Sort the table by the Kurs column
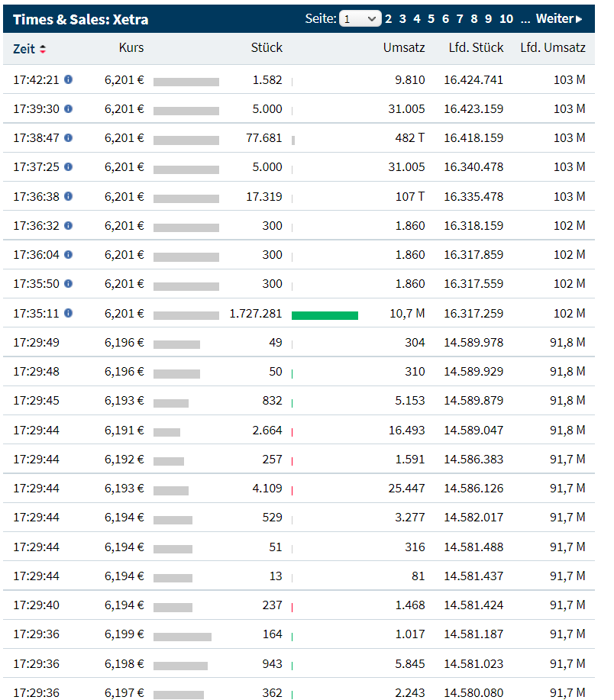614x700 pixels. (131, 49)
